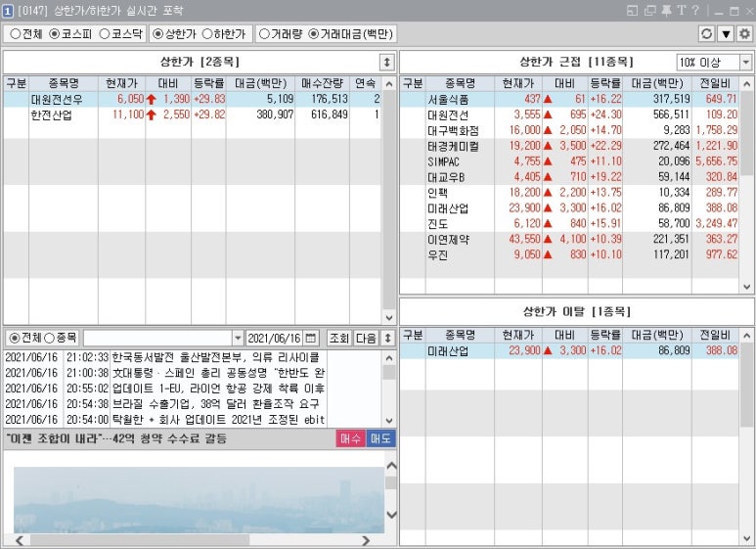Click the article city photo thumbnail

point(199,500)
